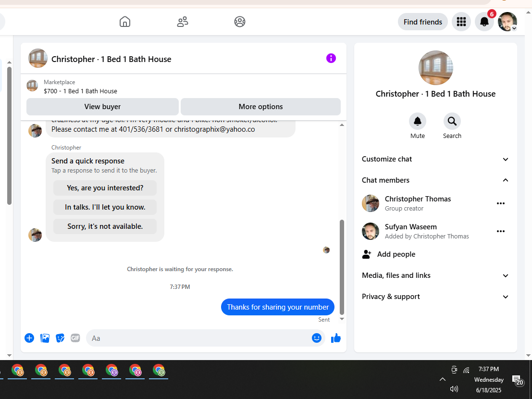
Task: Click the View buyer button
Action: (102, 107)
